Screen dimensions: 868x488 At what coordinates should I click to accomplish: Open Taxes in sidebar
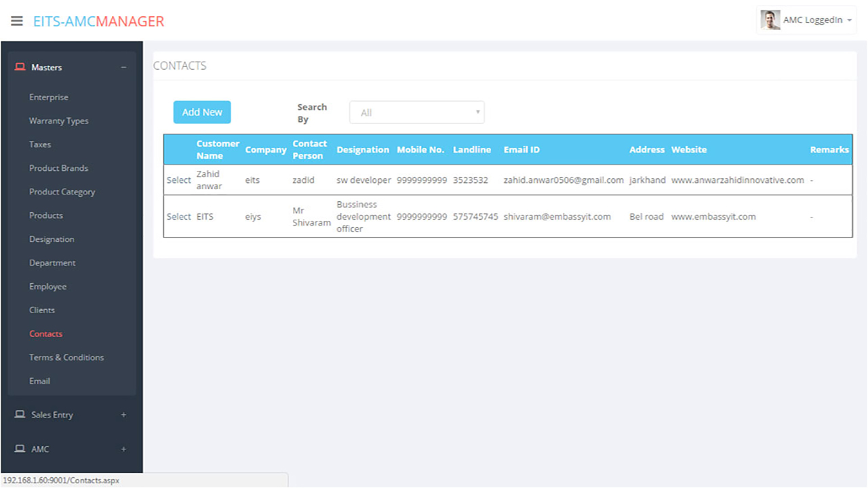pos(40,144)
